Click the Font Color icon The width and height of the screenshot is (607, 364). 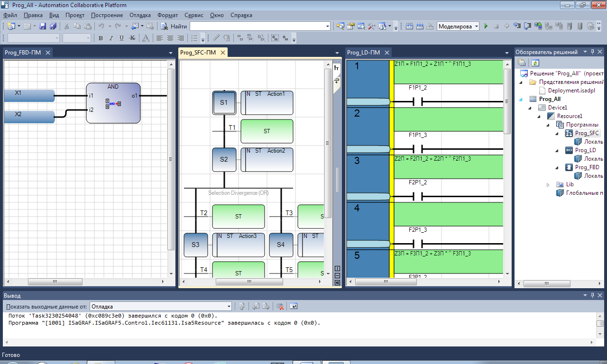(x=146, y=38)
